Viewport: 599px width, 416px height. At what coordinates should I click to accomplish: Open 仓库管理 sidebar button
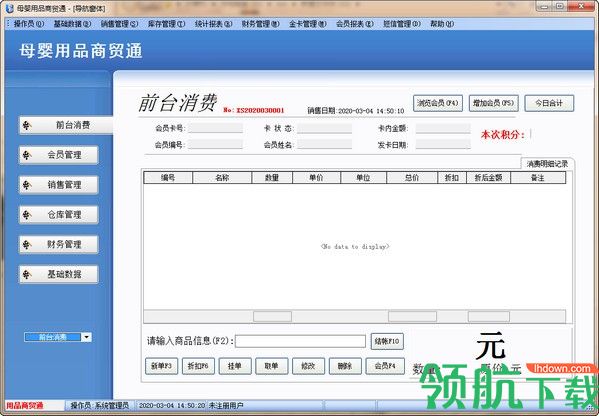[58, 214]
